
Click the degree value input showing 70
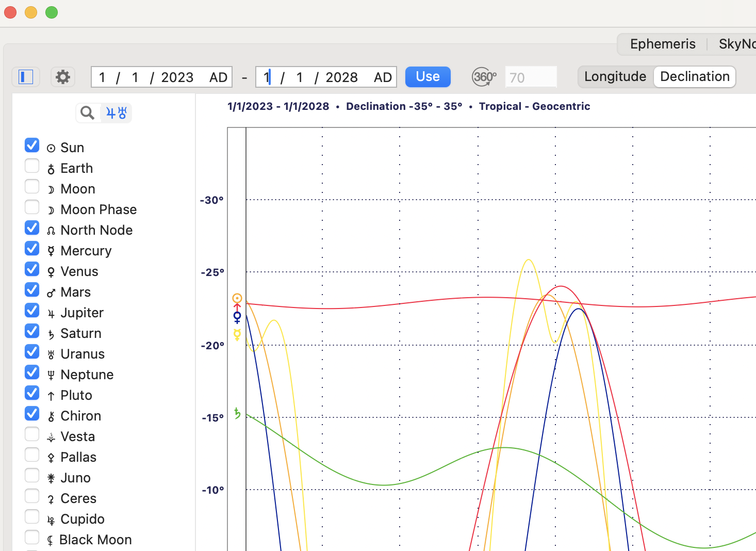pos(531,76)
